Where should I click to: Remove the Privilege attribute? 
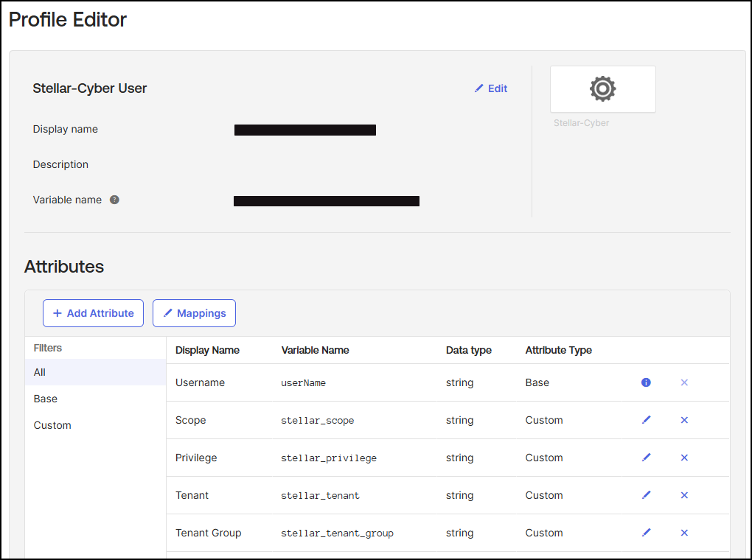(684, 458)
